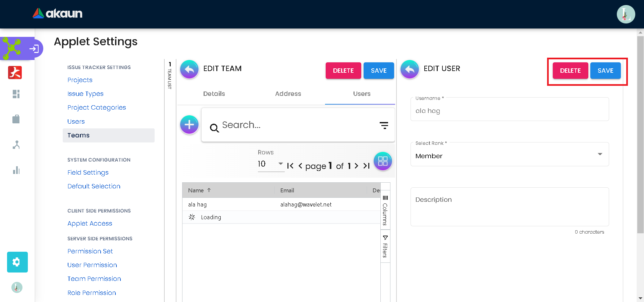
Task: Click the small profile avatar in sidebar
Action: (x=17, y=287)
